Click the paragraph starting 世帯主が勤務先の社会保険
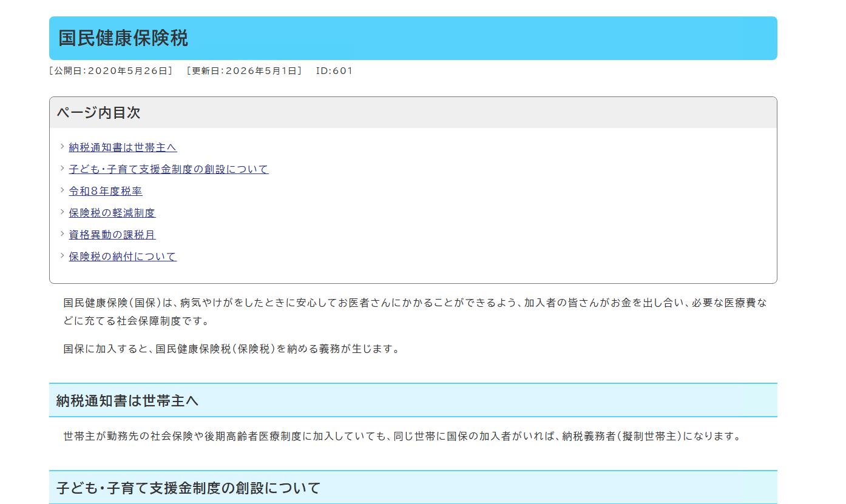The height and width of the screenshot is (504, 846). pos(403,437)
